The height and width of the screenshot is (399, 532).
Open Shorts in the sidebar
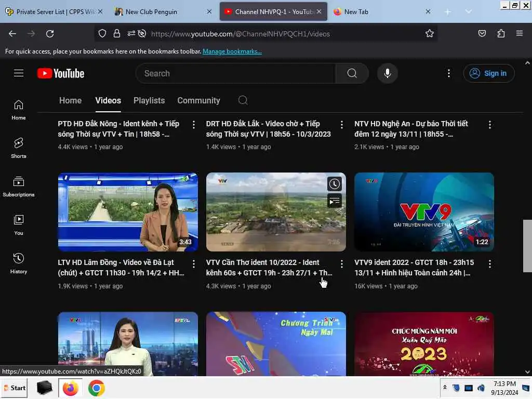pos(19,148)
